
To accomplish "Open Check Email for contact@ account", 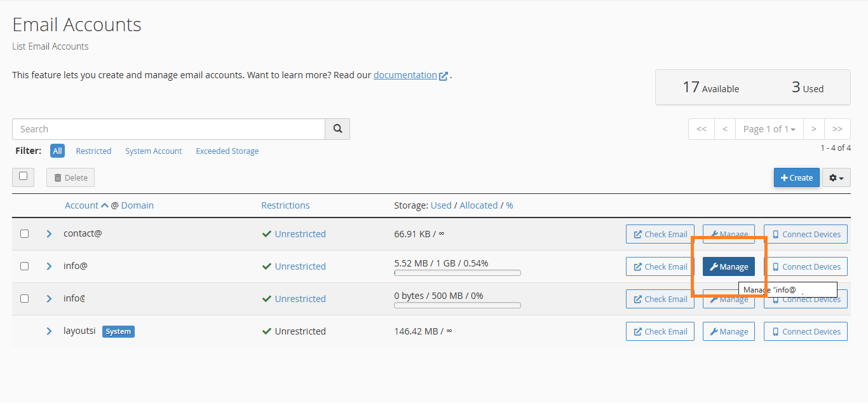I will [x=660, y=235].
